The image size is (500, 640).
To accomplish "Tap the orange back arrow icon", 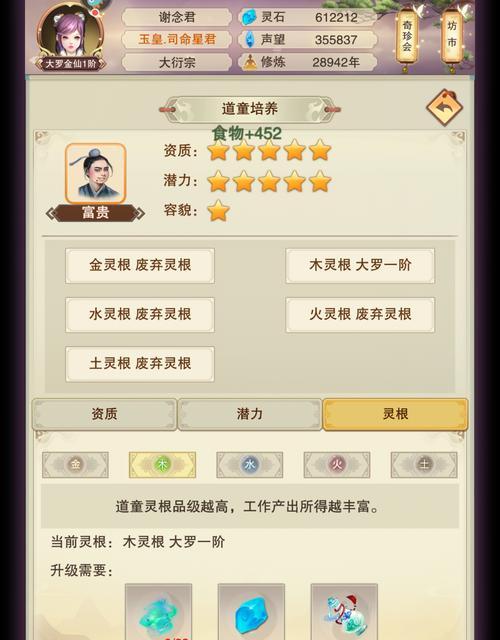I will coord(444,108).
